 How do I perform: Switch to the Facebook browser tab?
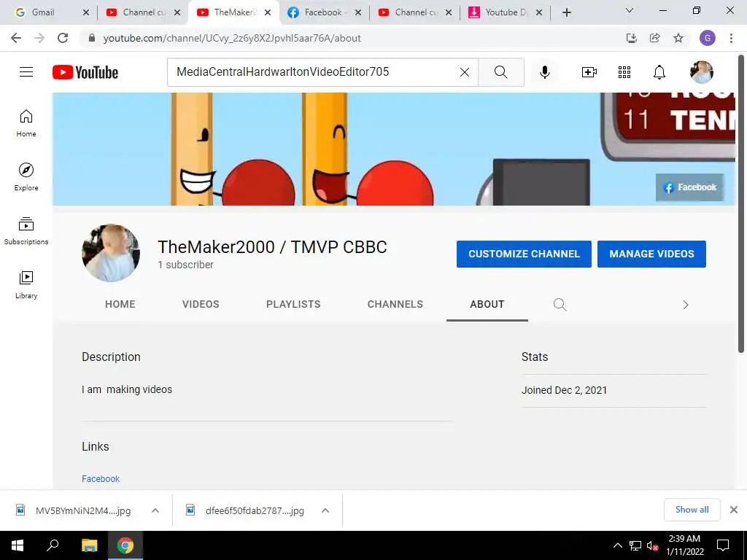tap(318, 12)
